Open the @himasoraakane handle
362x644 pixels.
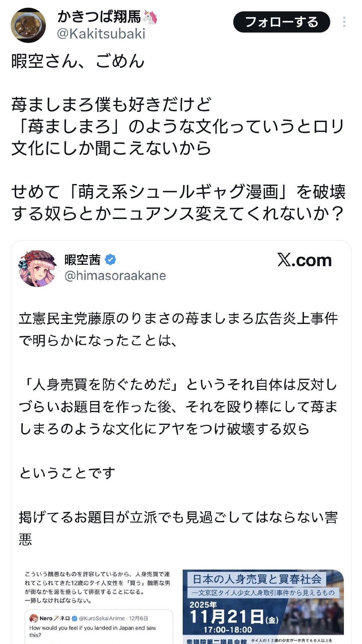pyautogui.click(x=115, y=276)
